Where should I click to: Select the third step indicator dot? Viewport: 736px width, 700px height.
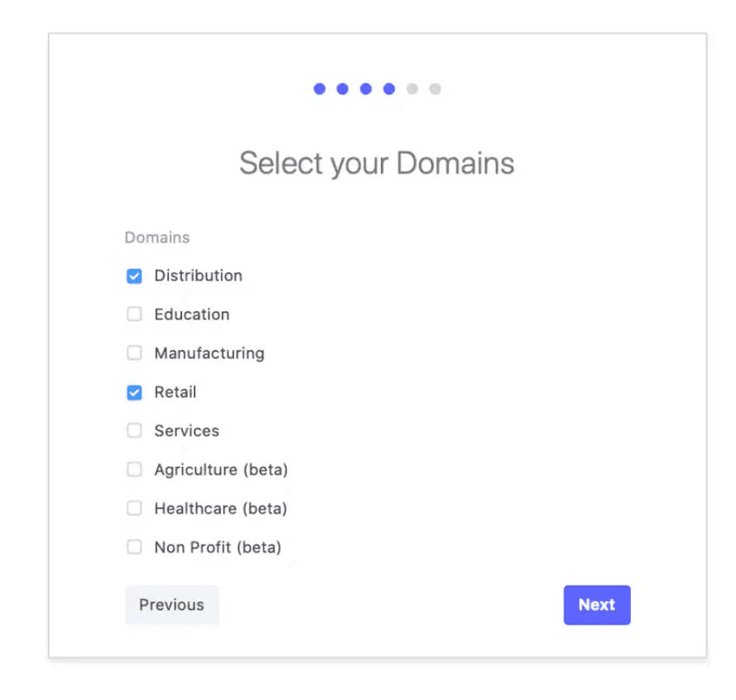click(366, 89)
